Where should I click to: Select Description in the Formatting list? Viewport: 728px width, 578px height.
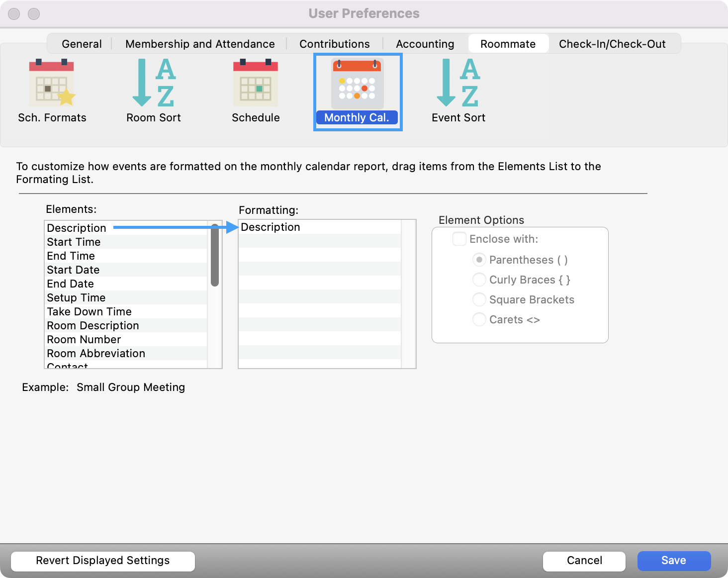pyautogui.click(x=271, y=227)
